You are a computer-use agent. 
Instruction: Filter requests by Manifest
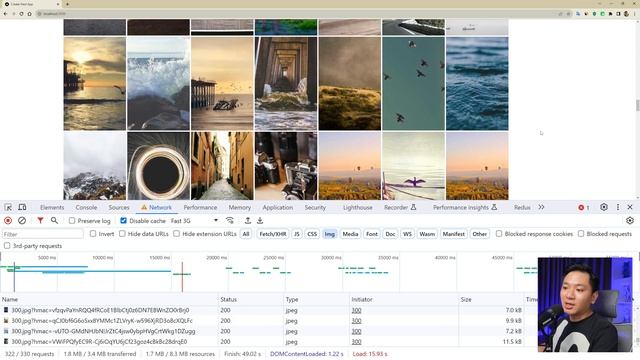pyautogui.click(x=453, y=234)
